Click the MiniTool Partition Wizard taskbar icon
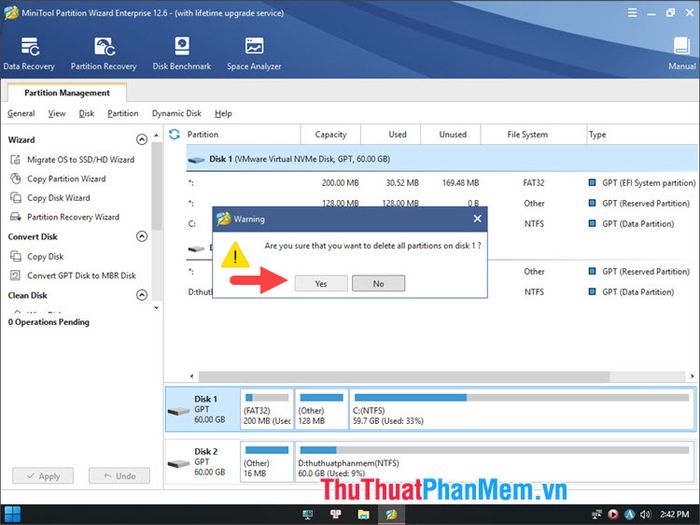Viewport: 700px width, 525px height. click(x=392, y=514)
